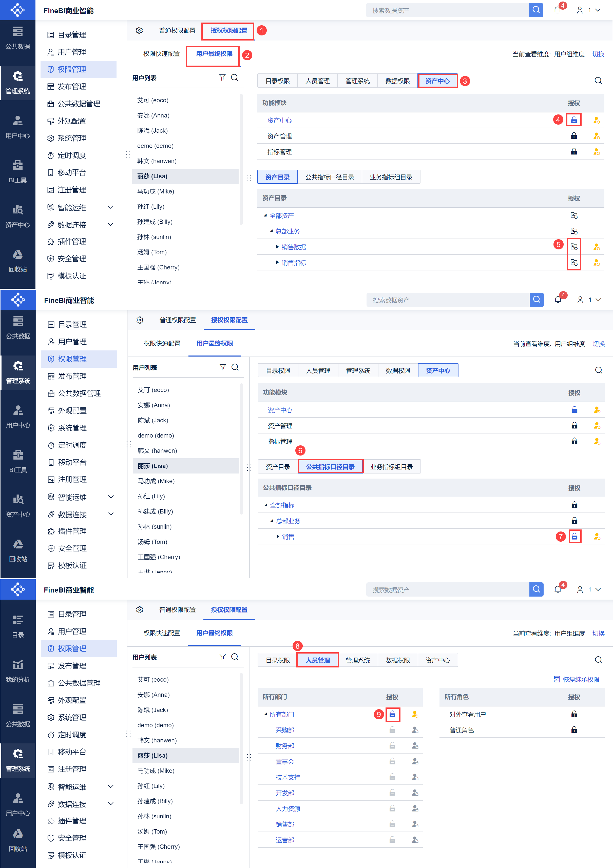Image resolution: width=613 pixels, height=868 pixels.
Task: Click the user icon in 采购部 row
Action: click(x=415, y=730)
